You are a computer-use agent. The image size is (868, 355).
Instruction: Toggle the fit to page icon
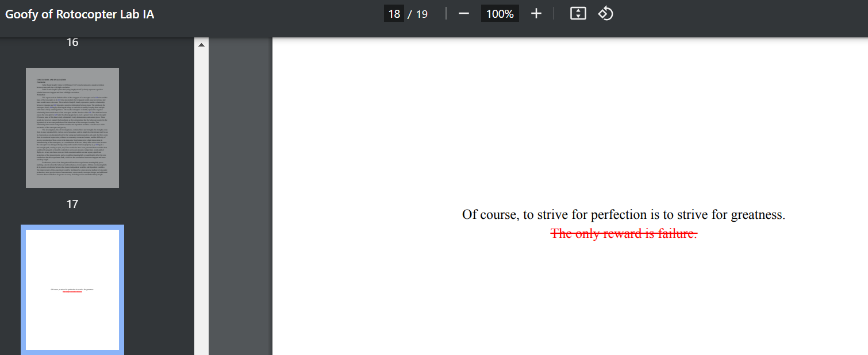coord(578,14)
